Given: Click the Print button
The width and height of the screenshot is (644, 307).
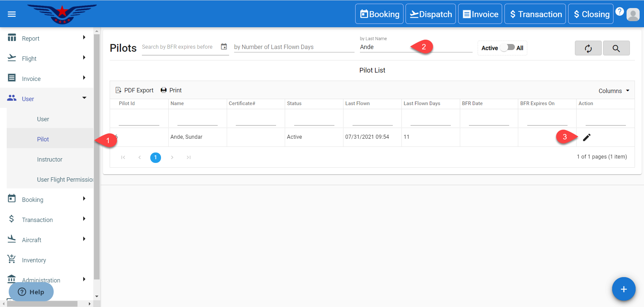Looking at the screenshot, I should [x=171, y=90].
